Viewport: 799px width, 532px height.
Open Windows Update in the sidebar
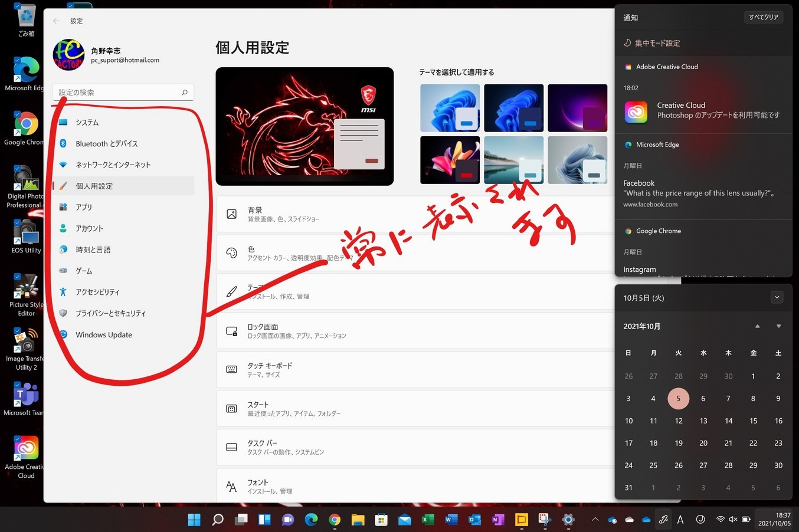coord(123,334)
